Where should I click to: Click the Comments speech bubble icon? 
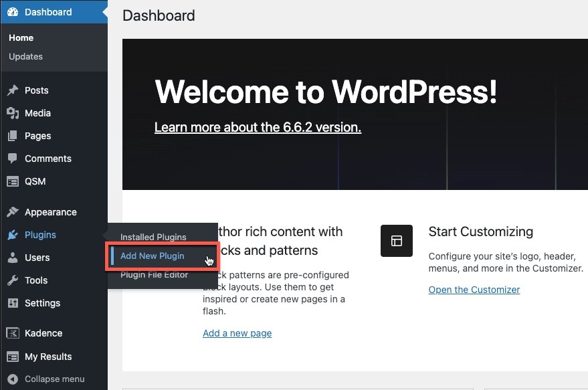coord(13,159)
